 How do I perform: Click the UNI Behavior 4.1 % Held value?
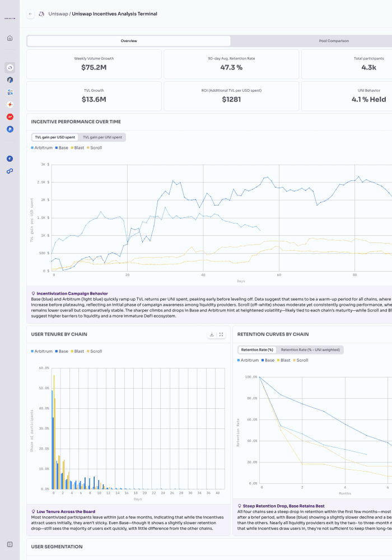click(369, 100)
